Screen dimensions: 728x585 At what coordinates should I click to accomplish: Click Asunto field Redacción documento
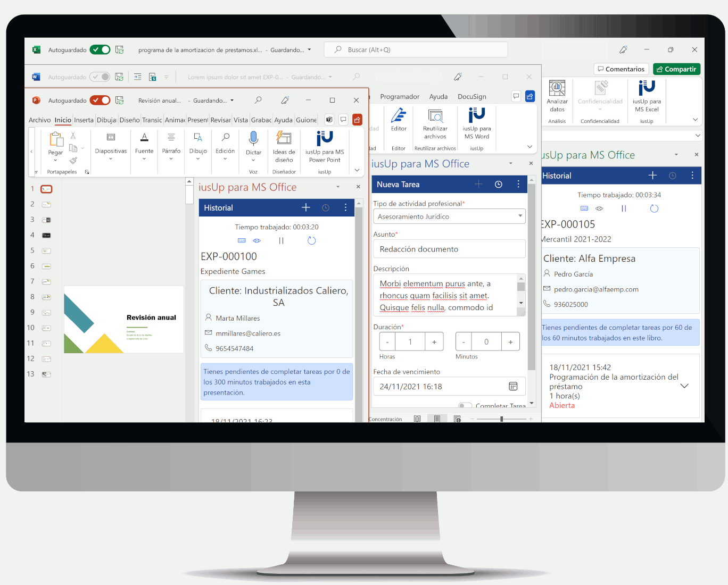point(449,249)
